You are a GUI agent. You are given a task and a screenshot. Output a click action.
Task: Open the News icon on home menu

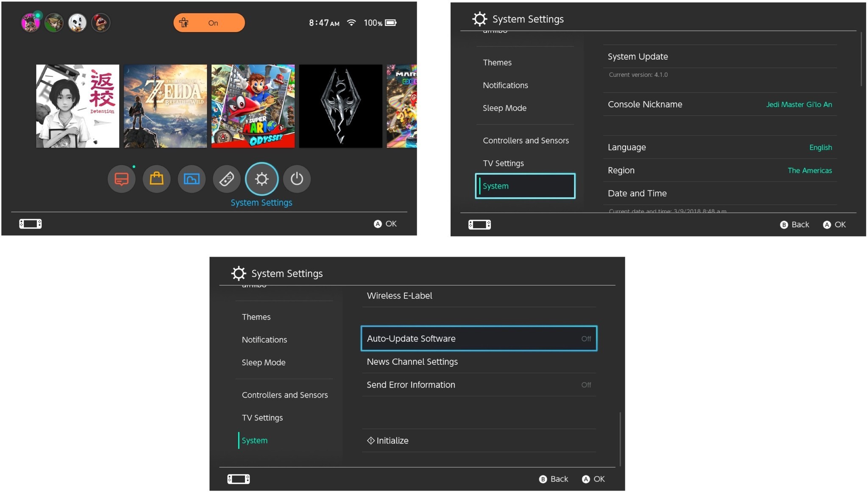121,179
